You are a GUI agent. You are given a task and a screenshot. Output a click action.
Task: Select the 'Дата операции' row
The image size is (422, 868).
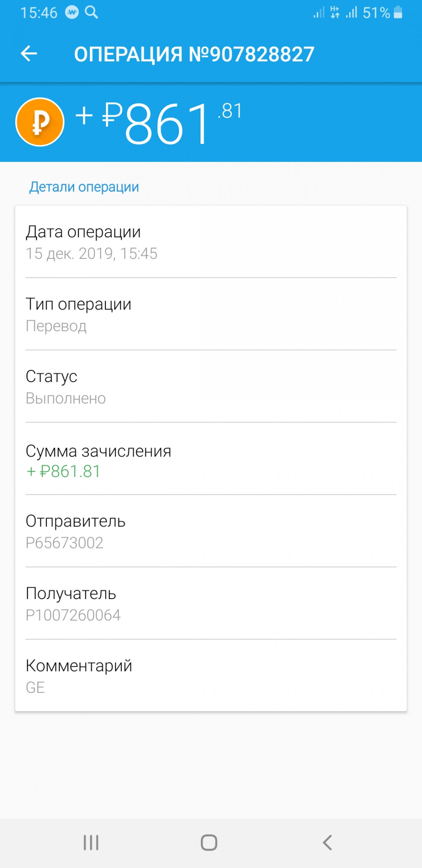click(211, 242)
